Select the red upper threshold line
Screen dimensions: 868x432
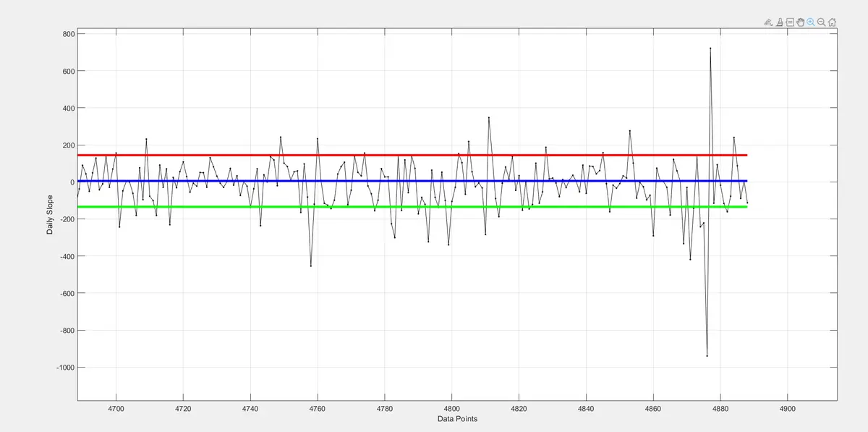(412, 155)
